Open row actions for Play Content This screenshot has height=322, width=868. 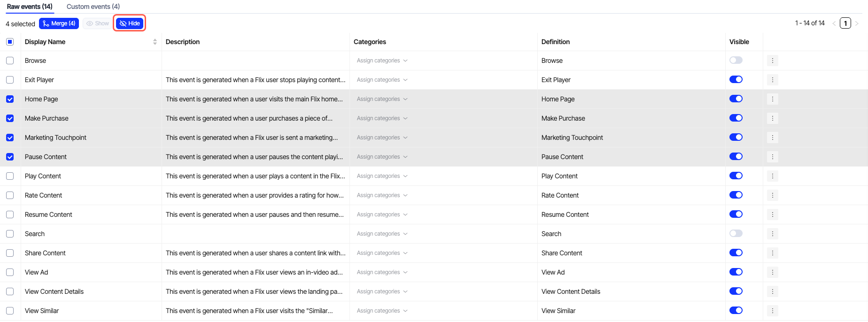[x=772, y=176]
